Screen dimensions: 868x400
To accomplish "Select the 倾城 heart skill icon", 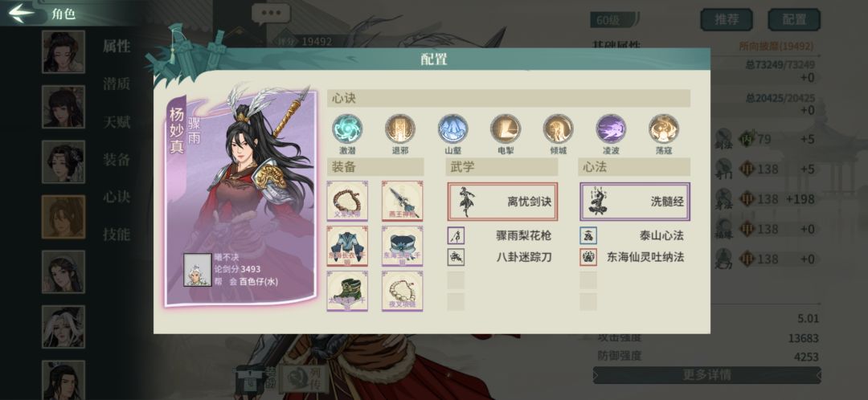I will [x=558, y=129].
